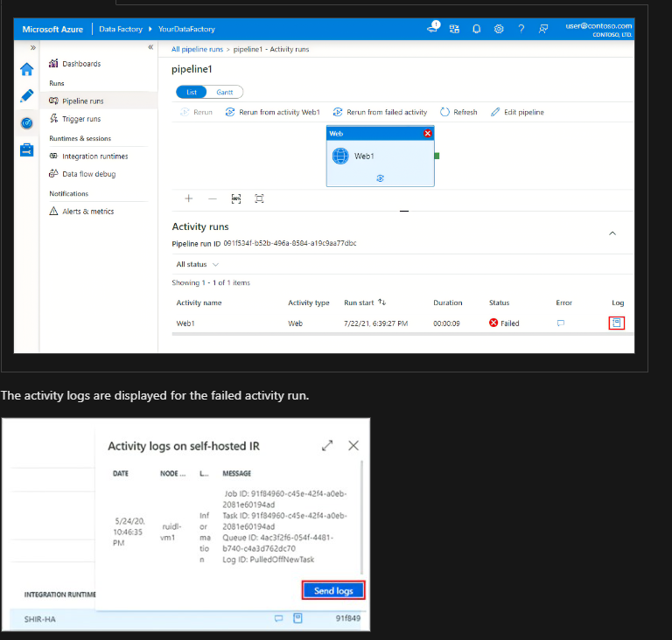The image size is (672, 640).
Task: Click YourDataFactory in header
Action: click(186, 29)
